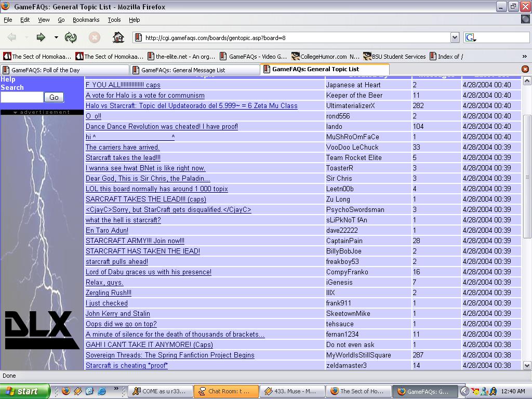
Task: Open the Help menu
Action: tap(135, 20)
